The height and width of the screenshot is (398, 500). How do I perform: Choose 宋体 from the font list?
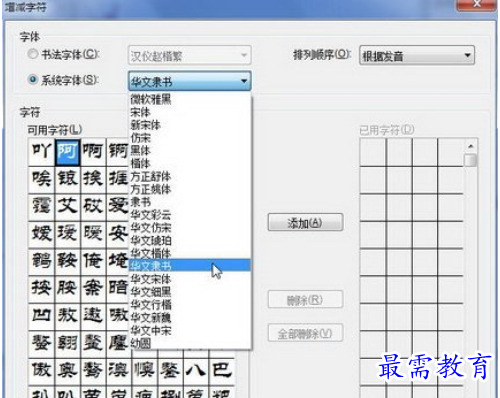pyautogui.click(x=190, y=112)
